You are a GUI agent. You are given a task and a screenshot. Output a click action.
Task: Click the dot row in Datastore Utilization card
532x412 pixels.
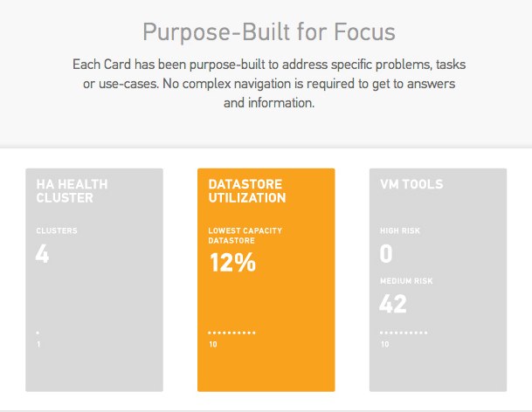click(231, 333)
